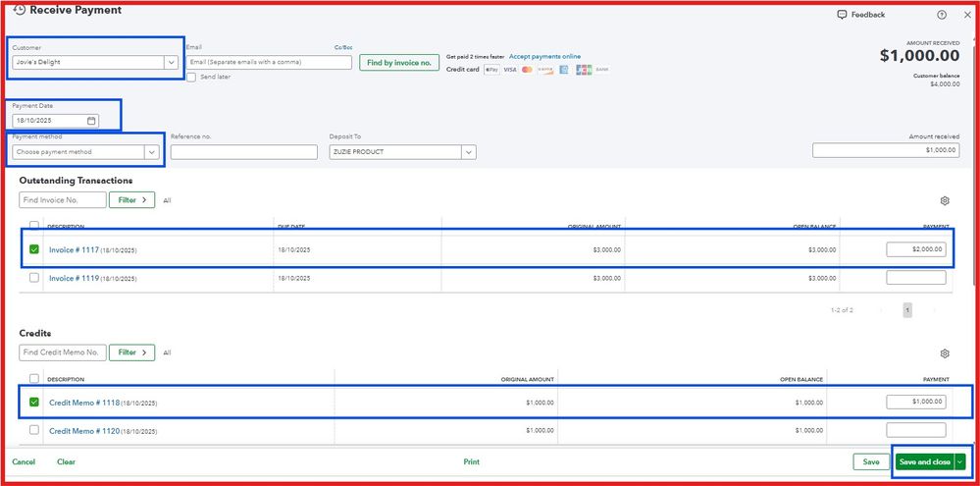Click the Print link
The width and height of the screenshot is (980, 486).
pyautogui.click(x=472, y=462)
